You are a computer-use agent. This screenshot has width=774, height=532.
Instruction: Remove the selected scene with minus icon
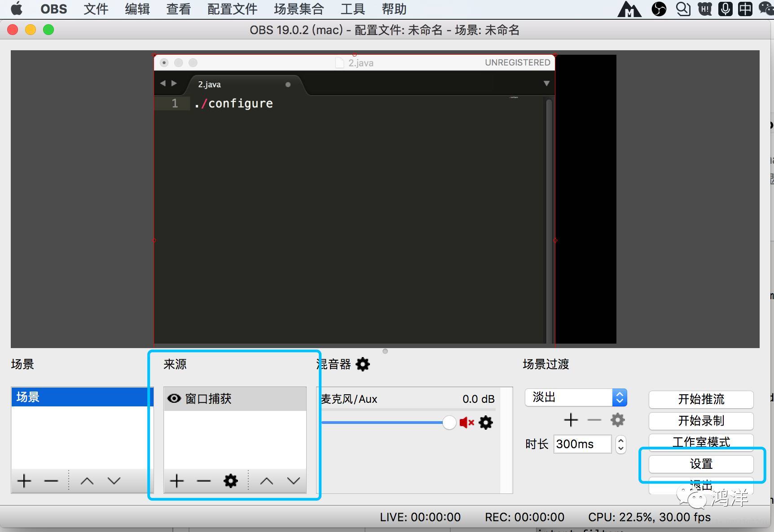pos(51,481)
